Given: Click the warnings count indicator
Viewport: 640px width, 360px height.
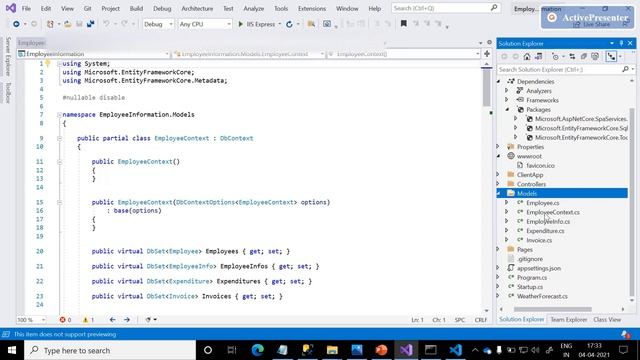Looking at the screenshot, I should [x=88, y=320].
